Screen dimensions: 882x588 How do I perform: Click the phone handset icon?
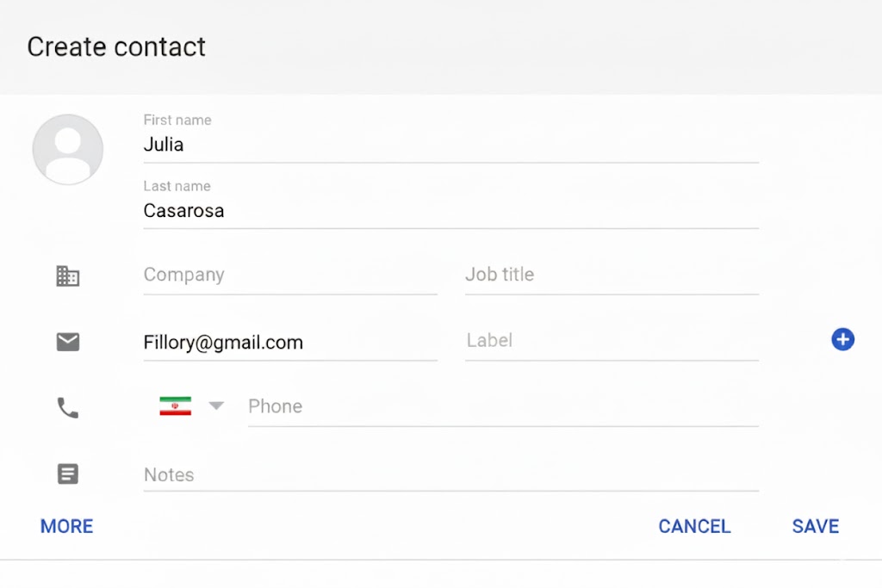68,407
